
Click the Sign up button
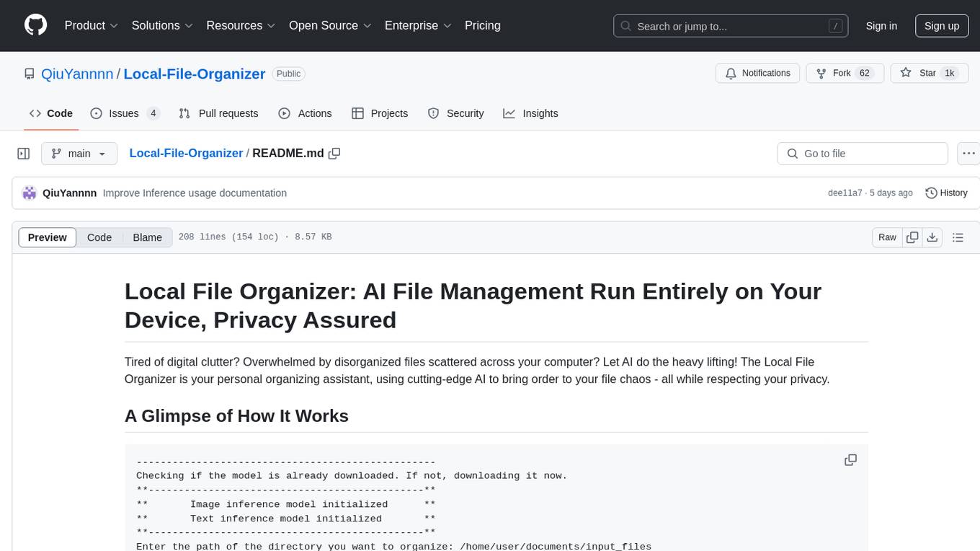(942, 26)
